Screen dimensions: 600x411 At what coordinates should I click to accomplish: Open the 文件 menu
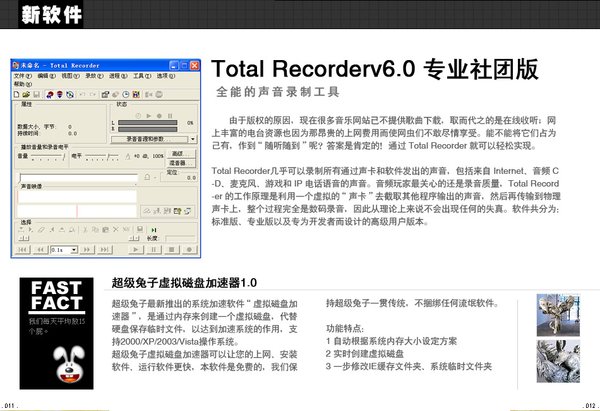coord(22,76)
